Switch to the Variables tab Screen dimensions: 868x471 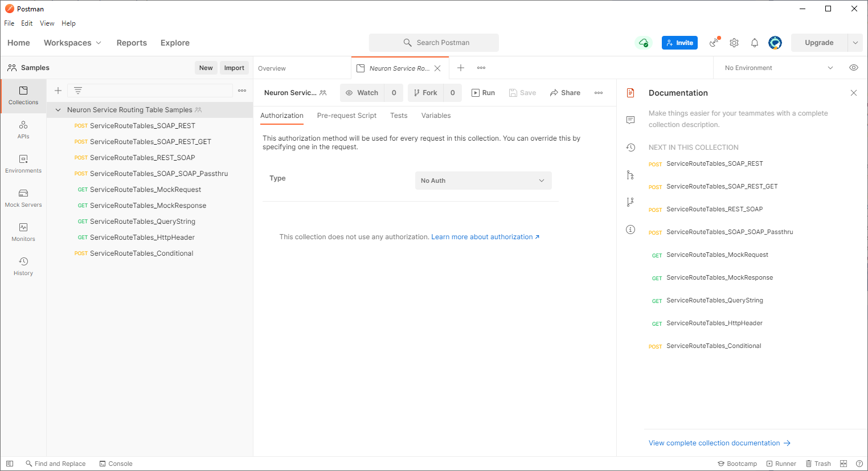[x=436, y=116]
